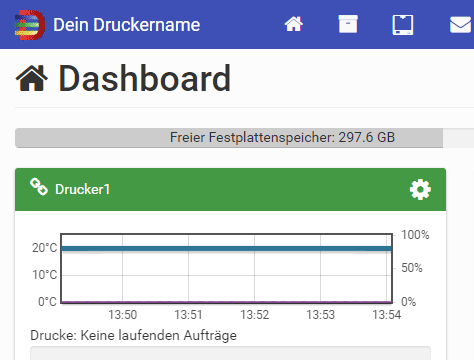Screen dimensions: 474x360
Task: Click the house icon beside the Dashboard heading
Action: coord(32,78)
